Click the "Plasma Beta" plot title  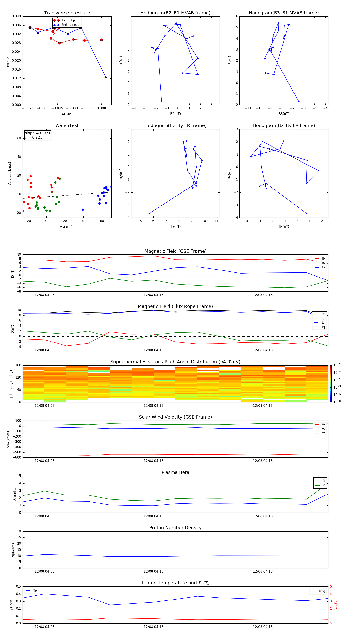[x=175, y=472]
